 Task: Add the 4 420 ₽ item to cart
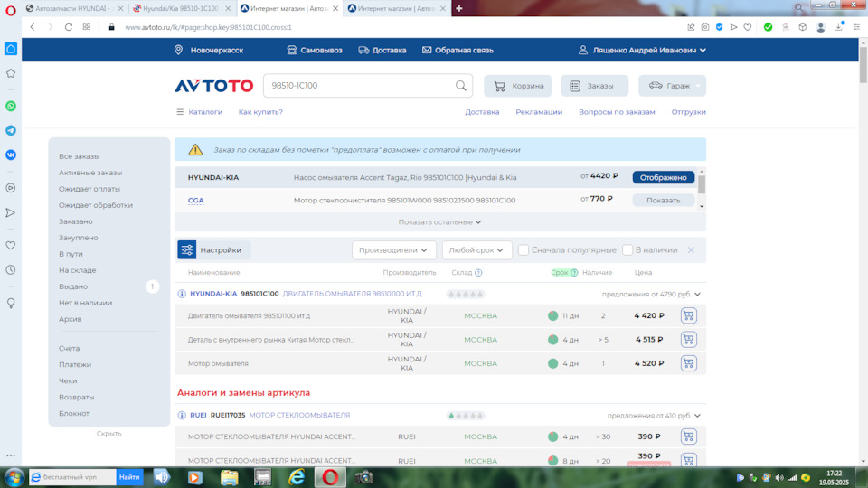click(688, 316)
